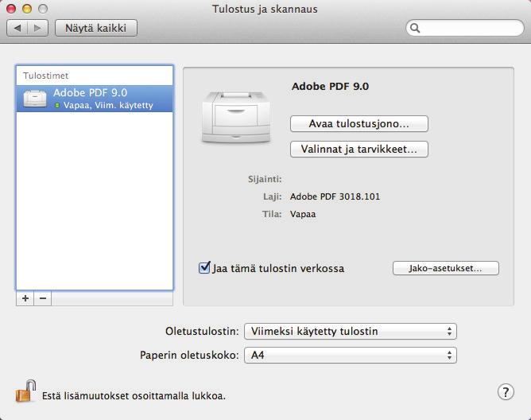The image size is (531, 420).
Task: Click the Estä lisämuutokset lock text
Action: 134,396
